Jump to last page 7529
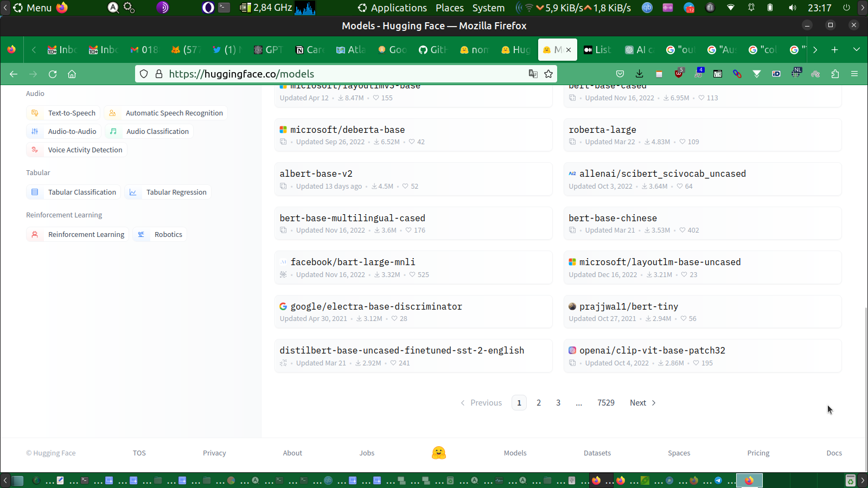868x488 pixels. click(606, 403)
